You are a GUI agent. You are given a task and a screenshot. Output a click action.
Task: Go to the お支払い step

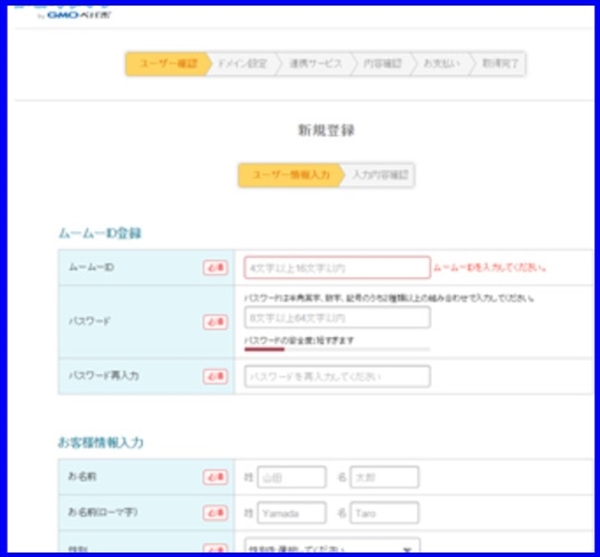point(441,64)
